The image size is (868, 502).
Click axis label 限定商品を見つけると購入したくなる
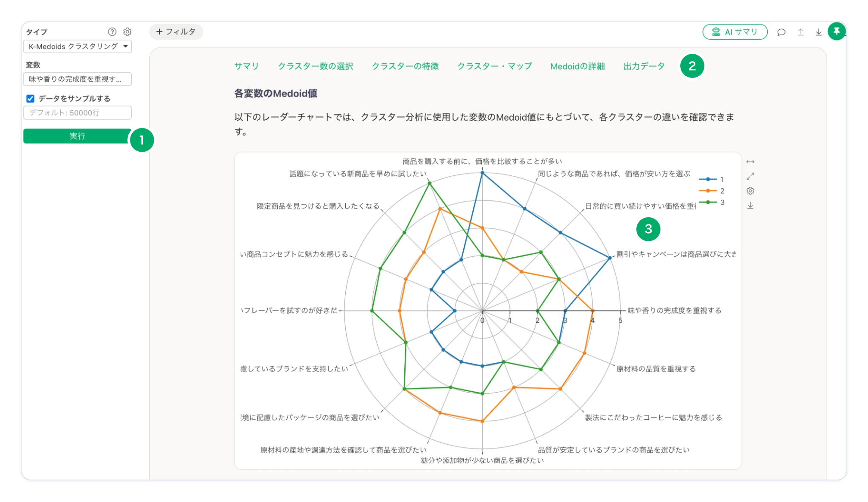point(318,206)
